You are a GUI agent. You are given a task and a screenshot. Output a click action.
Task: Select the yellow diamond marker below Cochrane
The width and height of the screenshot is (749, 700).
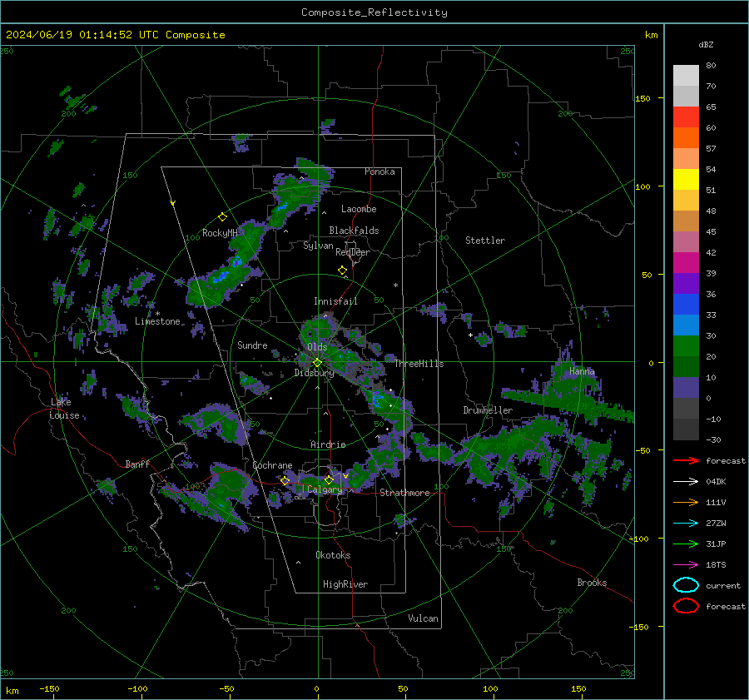click(285, 481)
